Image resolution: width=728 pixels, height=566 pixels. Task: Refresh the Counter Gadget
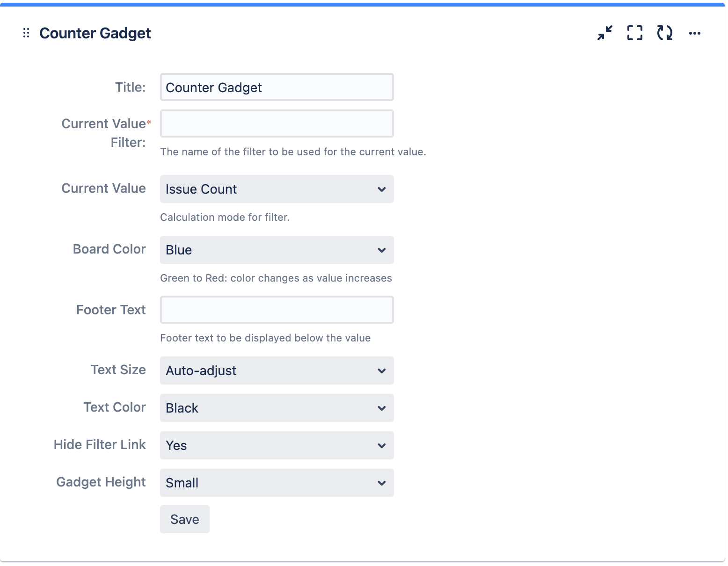click(x=664, y=33)
